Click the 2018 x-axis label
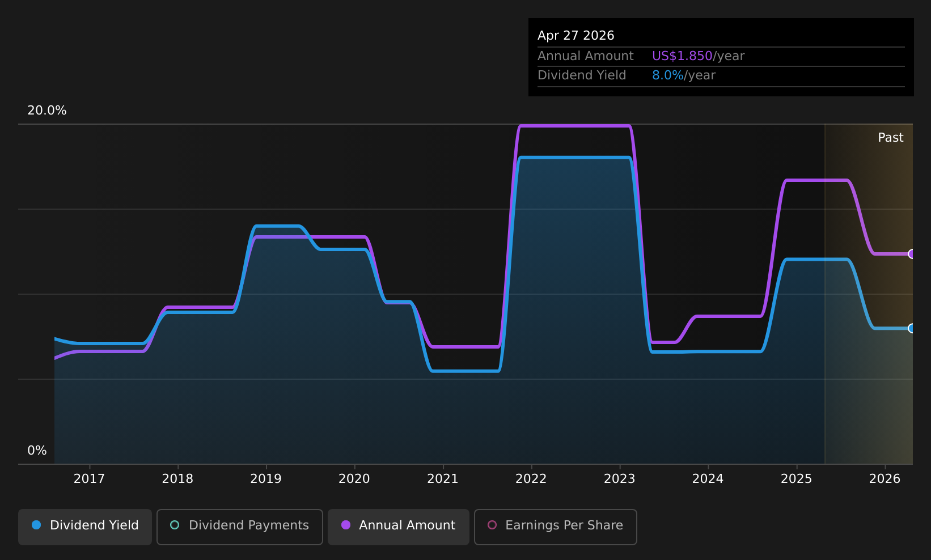Viewport: 931px width, 560px height. click(x=177, y=479)
